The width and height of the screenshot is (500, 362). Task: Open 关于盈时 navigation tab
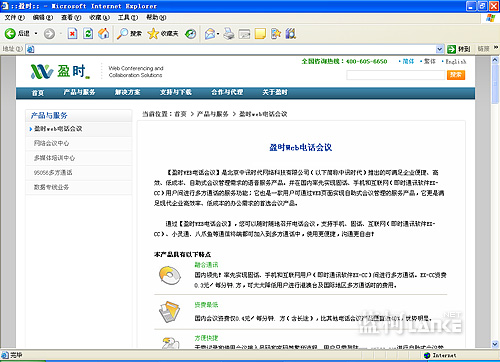point(275,92)
